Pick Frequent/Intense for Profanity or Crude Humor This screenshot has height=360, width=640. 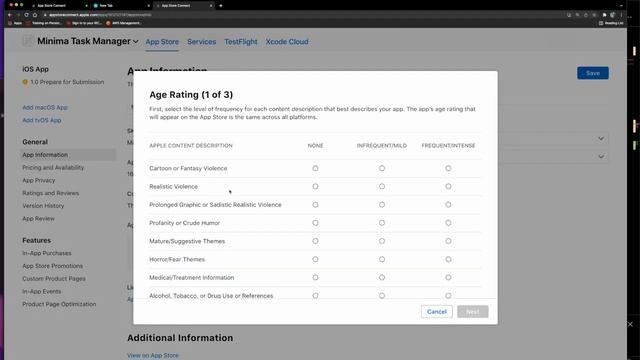[448, 223]
